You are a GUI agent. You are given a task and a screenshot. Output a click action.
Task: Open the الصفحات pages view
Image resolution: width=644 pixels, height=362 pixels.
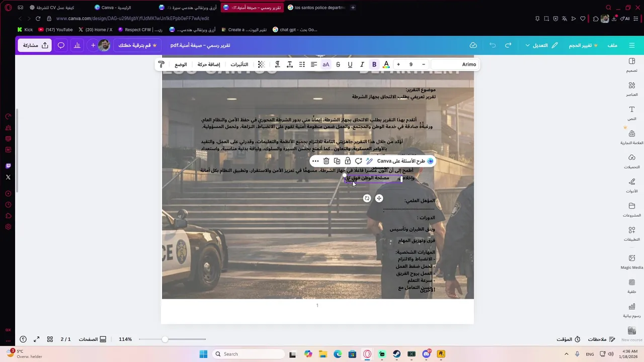(92, 339)
